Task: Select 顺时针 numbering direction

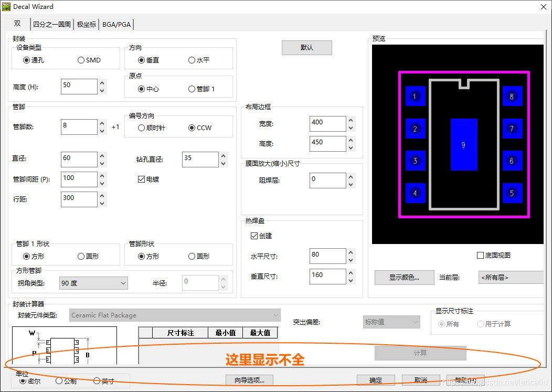Action: click(x=142, y=128)
